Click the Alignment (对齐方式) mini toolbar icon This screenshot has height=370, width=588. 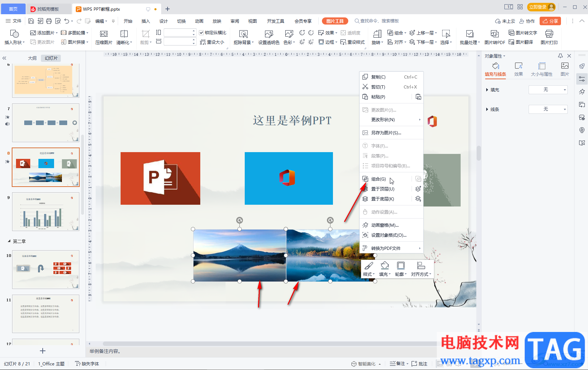click(421, 266)
